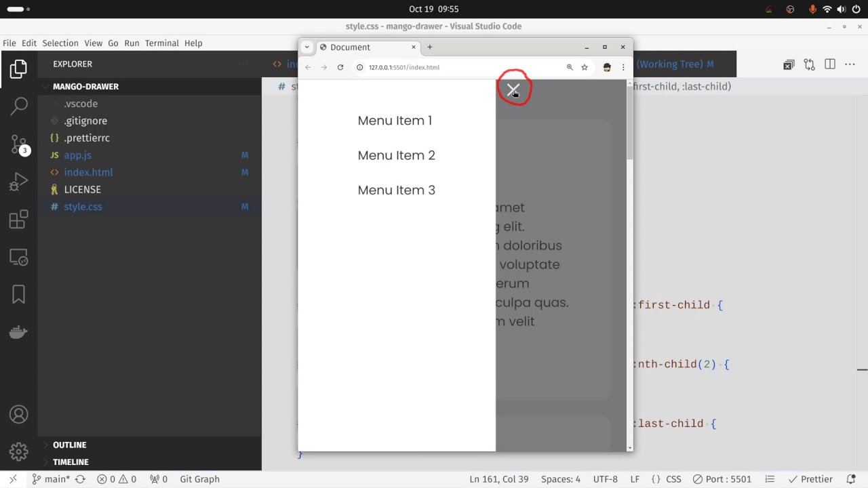Open the Run and Debug view
The image size is (868, 488).
[18, 182]
